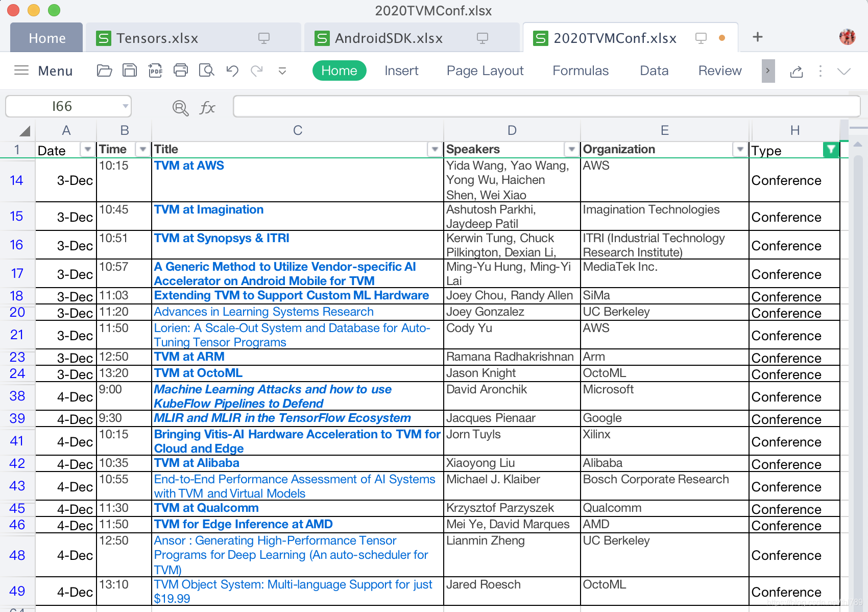Click the Undo arrow

(x=232, y=70)
